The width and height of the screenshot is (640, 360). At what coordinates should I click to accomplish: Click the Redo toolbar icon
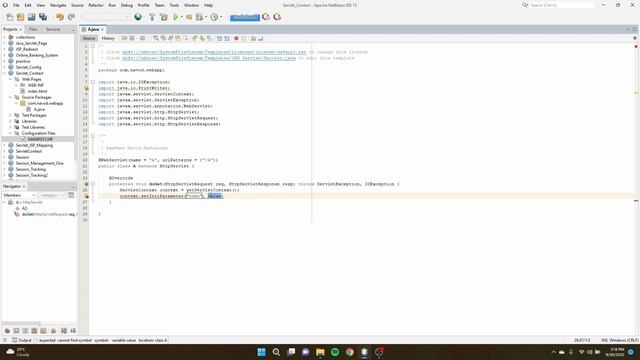[71, 17]
